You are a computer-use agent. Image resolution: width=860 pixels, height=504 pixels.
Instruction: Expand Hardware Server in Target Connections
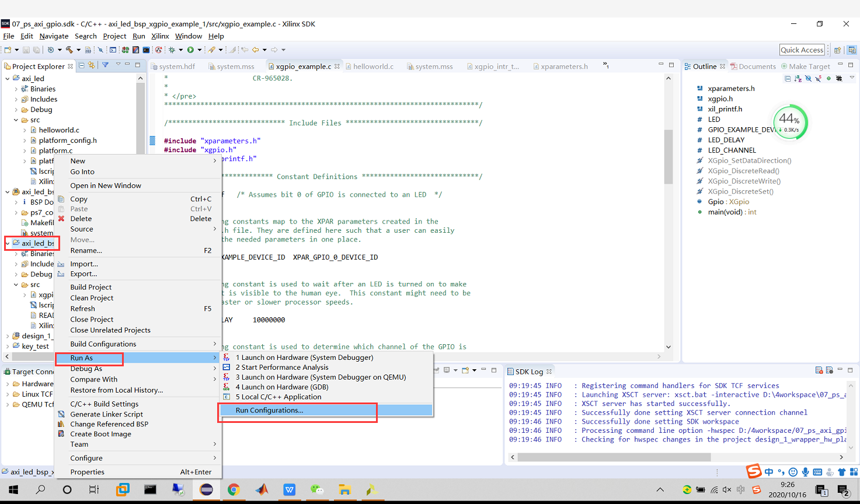(x=7, y=384)
